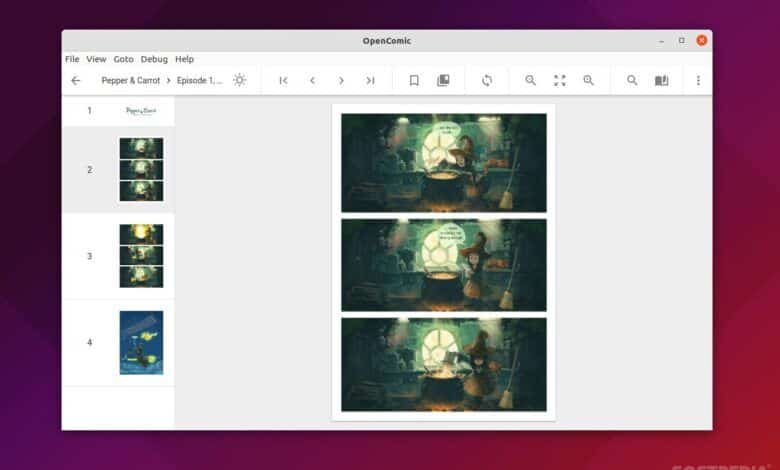
Task: Click the back arrow in the toolbar
Action: (76, 81)
